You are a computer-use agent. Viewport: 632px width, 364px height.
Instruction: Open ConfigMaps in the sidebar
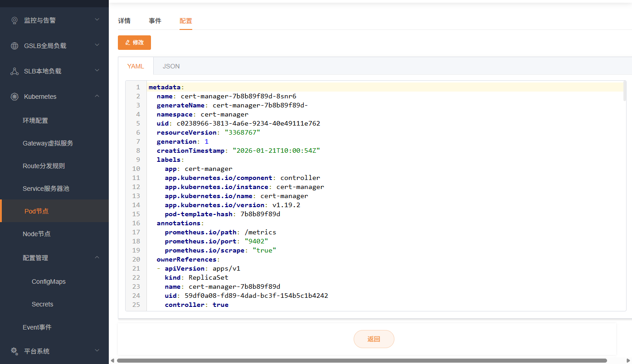[49, 281]
